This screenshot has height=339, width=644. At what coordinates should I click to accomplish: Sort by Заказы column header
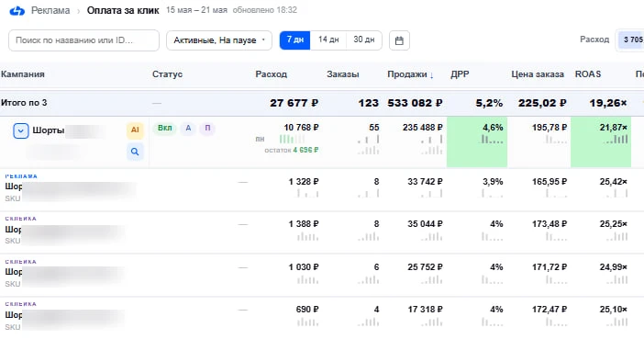point(342,74)
